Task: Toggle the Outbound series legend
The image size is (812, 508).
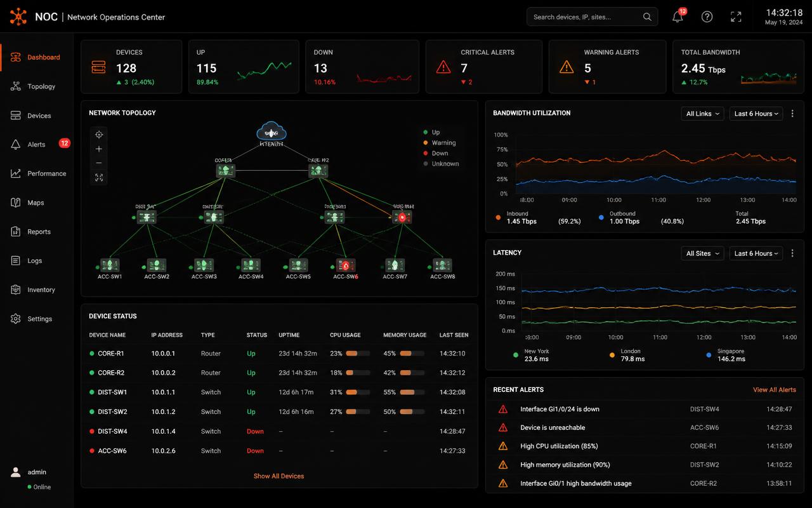Action: point(619,218)
